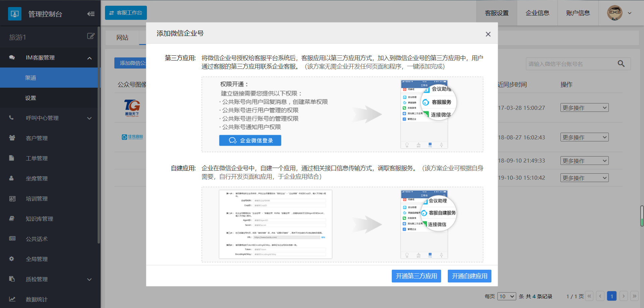The height and width of the screenshot is (308, 644).
Task: Click the 开通第三方应用 button
Action: (416, 276)
